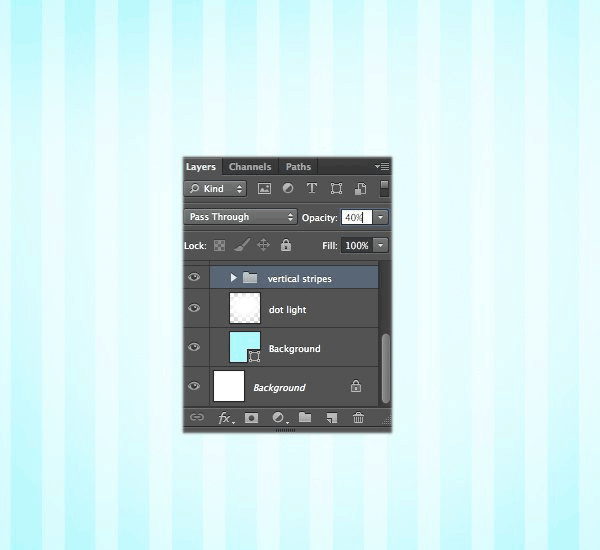This screenshot has width=600, height=550.
Task: Click the vertical stripes folder icon
Action: (250, 277)
